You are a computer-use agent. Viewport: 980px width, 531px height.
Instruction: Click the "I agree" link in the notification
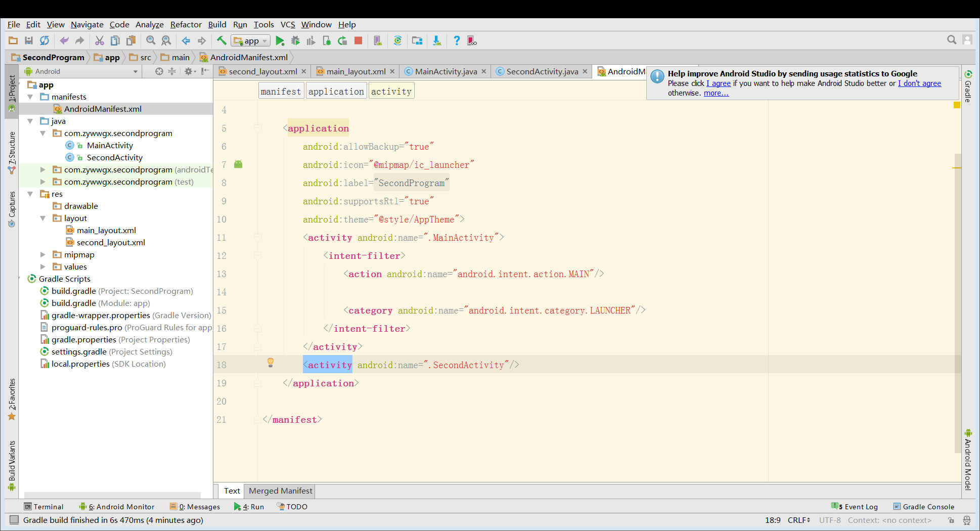[x=718, y=83]
